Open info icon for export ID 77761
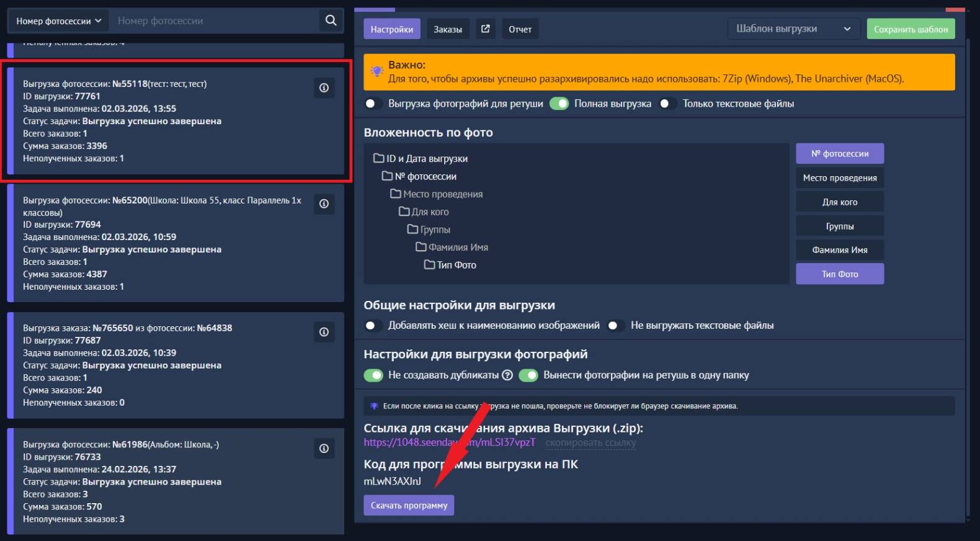Image resolution: width=980 pixels, height=541 pixels. 324,88
